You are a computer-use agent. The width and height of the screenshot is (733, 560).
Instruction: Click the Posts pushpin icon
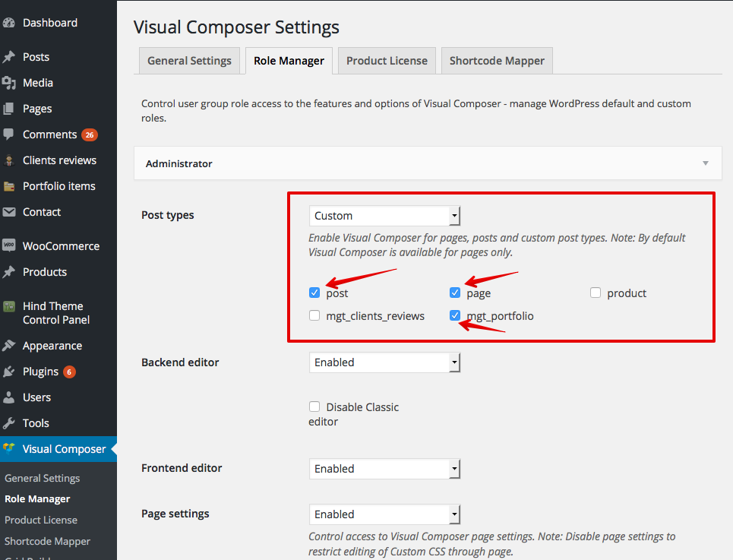click(x=9, y=57)
